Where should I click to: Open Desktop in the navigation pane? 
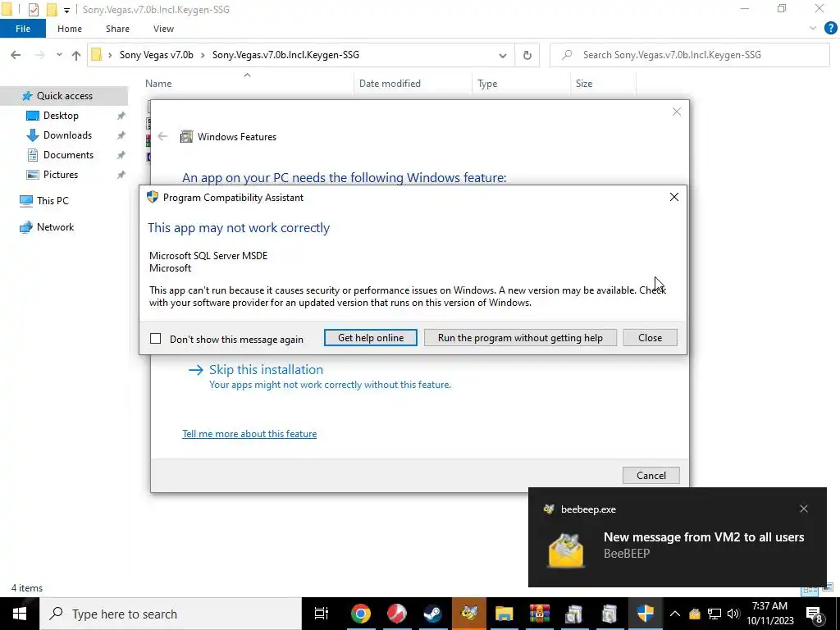point(61,116)
